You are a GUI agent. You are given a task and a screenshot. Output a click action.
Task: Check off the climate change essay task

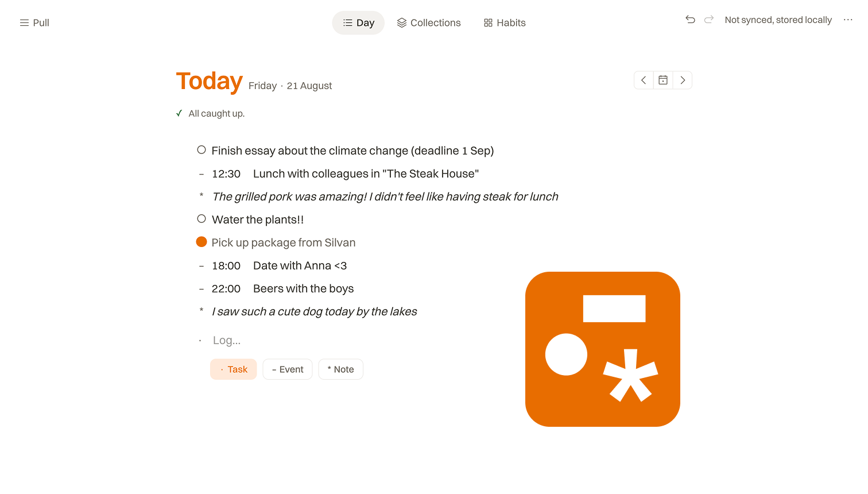201,150
